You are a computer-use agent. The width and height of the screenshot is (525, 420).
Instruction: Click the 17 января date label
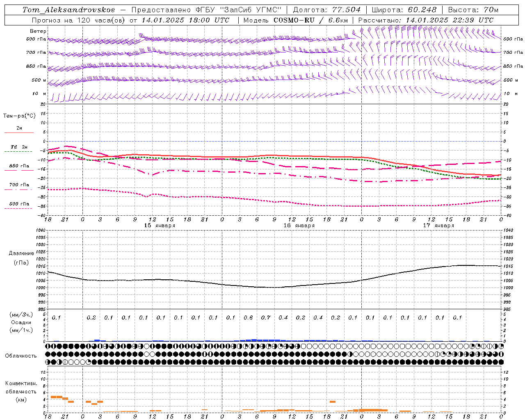click(438, 226)
